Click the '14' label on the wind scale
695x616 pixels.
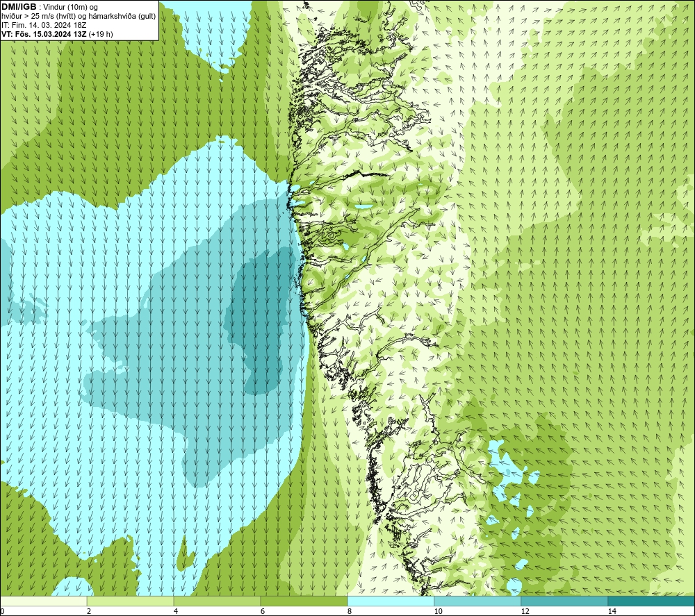point(612,611)
